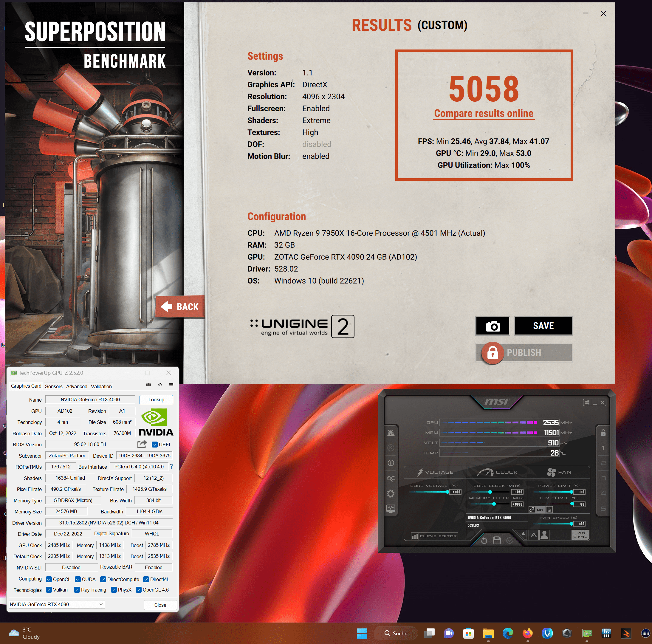This screenshot has height=644, width=652.
Task: Toggle the UEFI checkbox in GPU-Z
Action: coord(154,445)
